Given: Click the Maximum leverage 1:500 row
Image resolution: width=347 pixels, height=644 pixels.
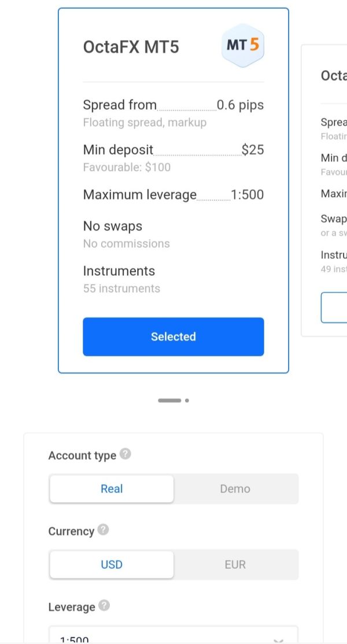Looking at the screenshot, I should (173, 195).
